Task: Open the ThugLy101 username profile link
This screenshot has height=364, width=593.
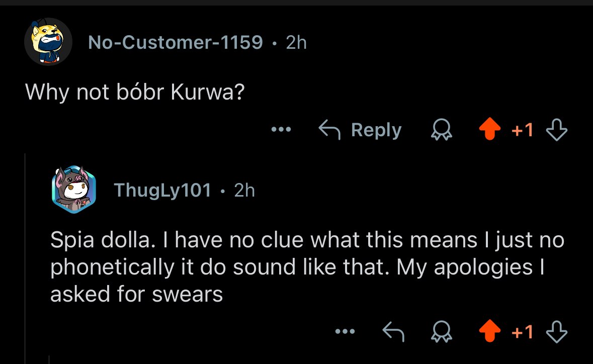Action: tap(162, 190)
